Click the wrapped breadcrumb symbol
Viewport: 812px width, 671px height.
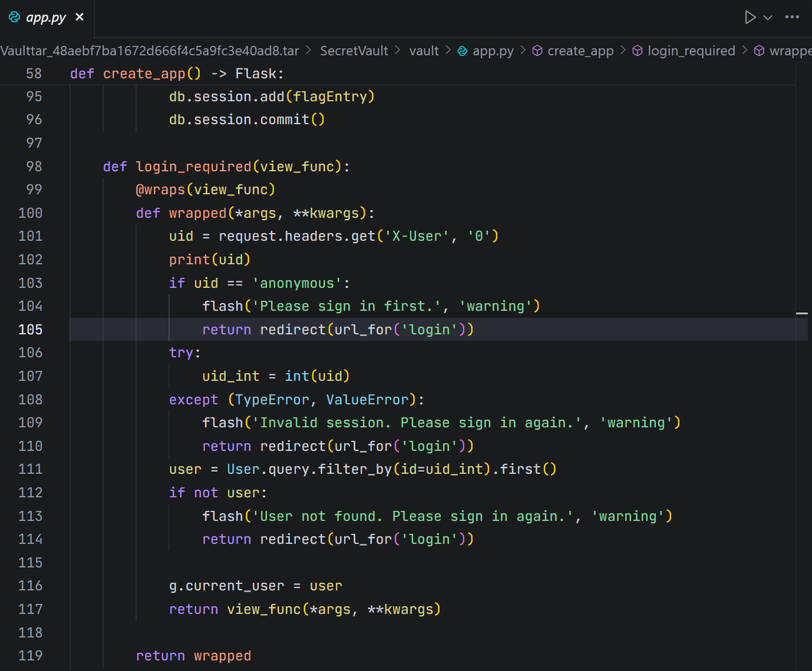point(790,51)
